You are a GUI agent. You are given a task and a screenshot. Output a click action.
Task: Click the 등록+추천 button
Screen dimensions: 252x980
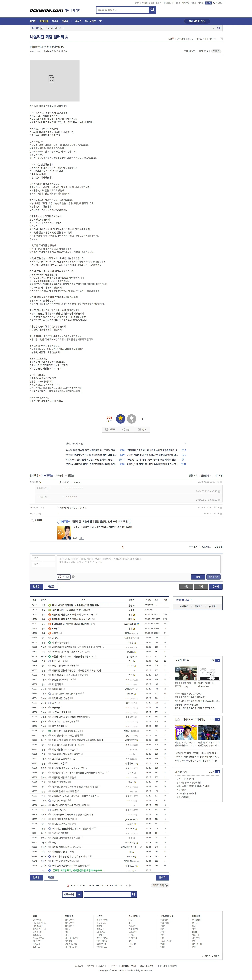coord(214,577)
